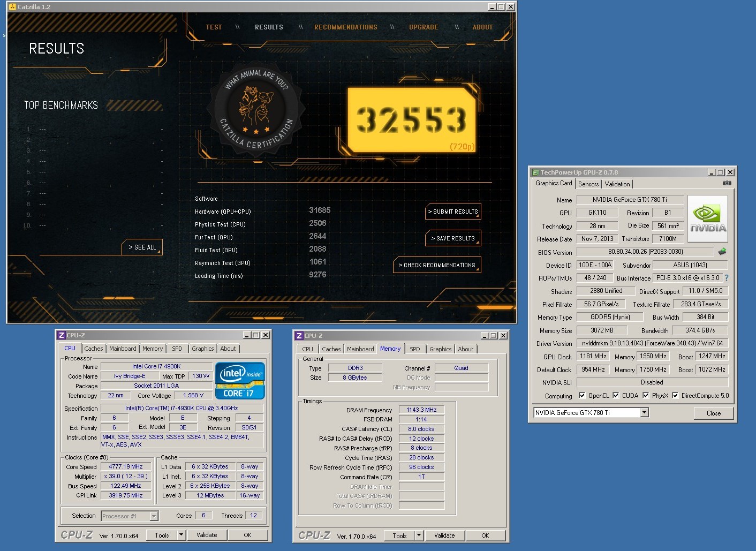Click OK in Memory CPU-Z window
This screenshot has height=551, width=756.
[x=485, y=535]
